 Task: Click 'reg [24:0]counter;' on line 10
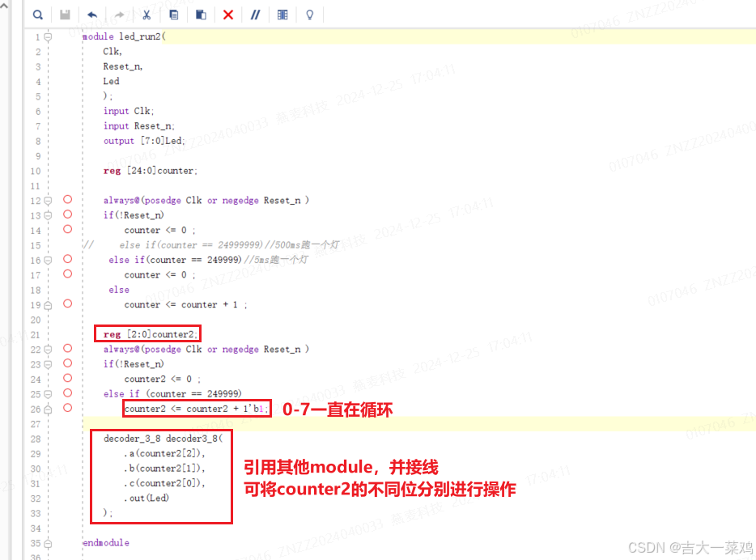[151, 171]
